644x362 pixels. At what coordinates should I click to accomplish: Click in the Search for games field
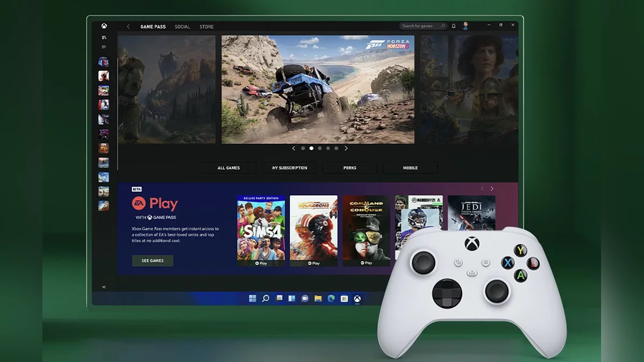pos(423,26)
